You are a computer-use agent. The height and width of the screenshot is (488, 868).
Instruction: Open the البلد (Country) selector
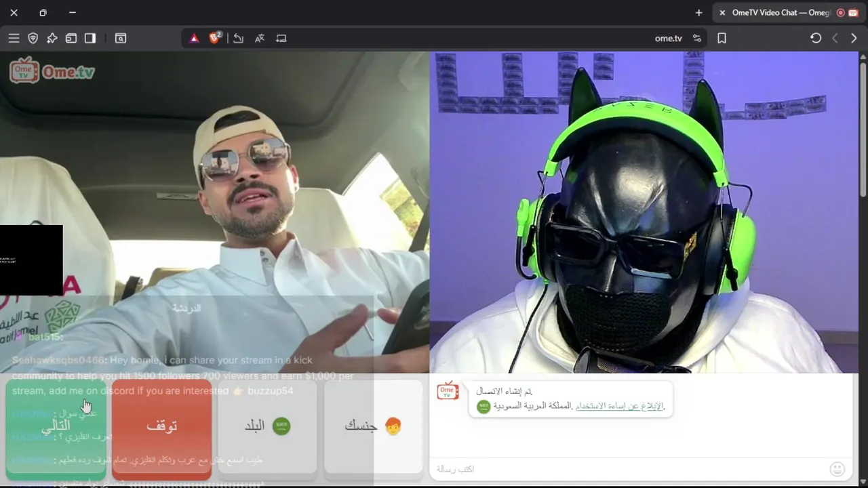click(x=267, y=426)
